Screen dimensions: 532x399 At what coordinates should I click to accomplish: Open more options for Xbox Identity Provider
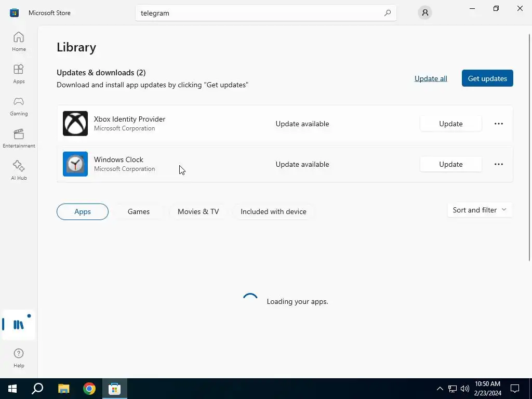pyautogui.click(x=498, y=124)
